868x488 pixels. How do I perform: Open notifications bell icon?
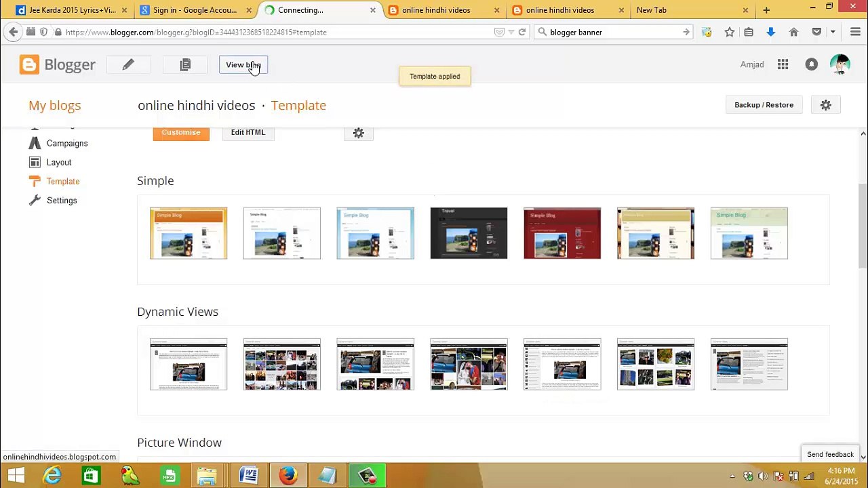click(811, 64)
